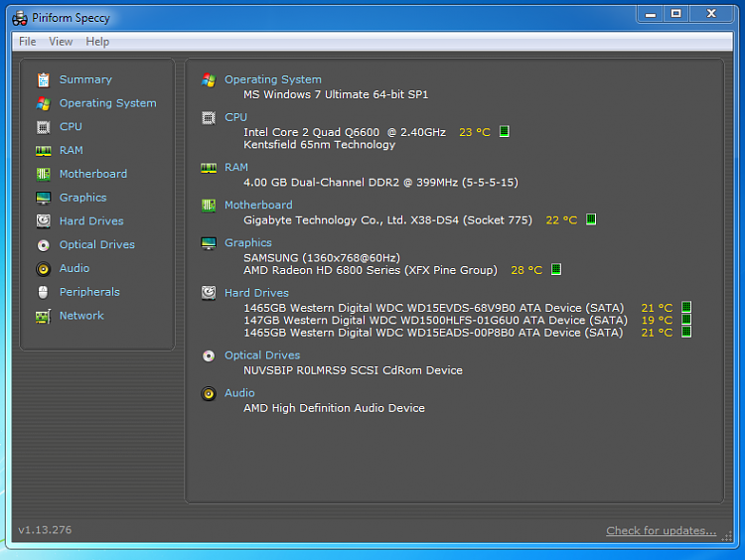Open the CPU heading link in summary
The image size is (745, 560).
[x=235, y=117]
